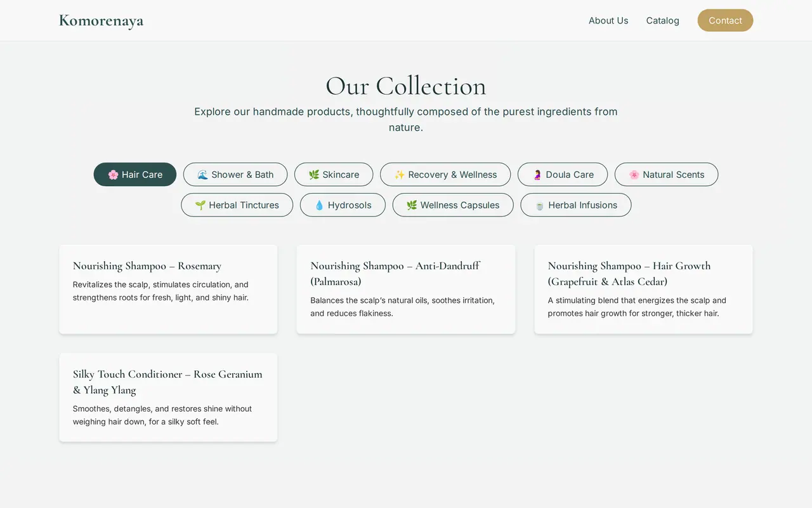View the Doula Care category
This screenshot has width=812, height=508.
pyautogui.click(x=563, y=175)
